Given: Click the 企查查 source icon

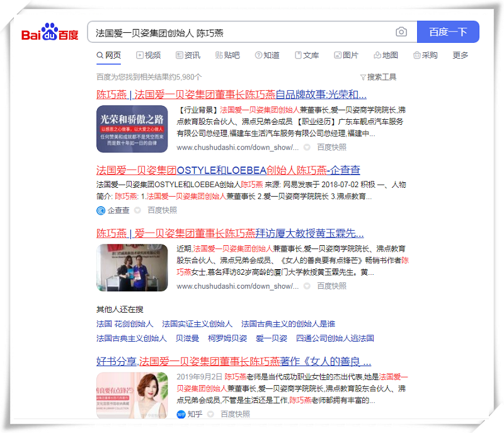Looking at the screenshot, I should click(101, 211).
